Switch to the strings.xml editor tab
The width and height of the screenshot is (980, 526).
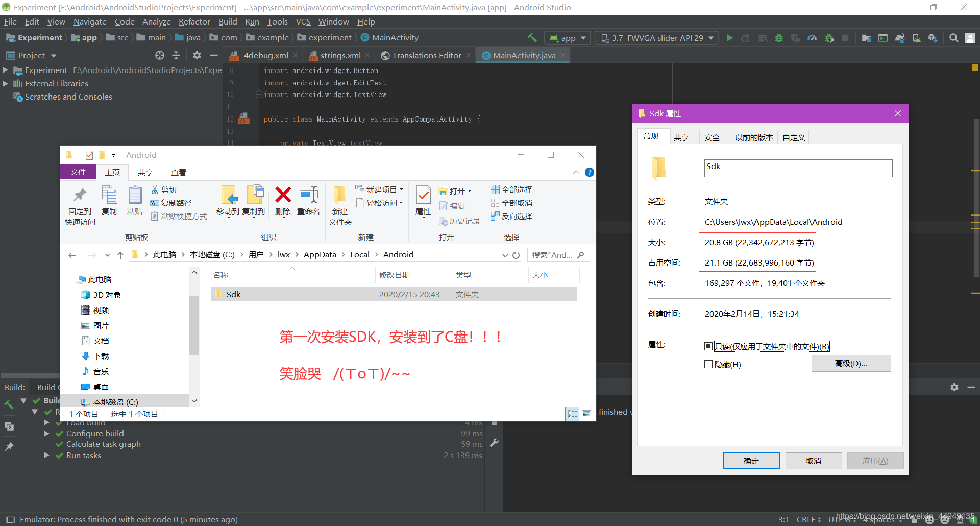click(x=340, y=55)
